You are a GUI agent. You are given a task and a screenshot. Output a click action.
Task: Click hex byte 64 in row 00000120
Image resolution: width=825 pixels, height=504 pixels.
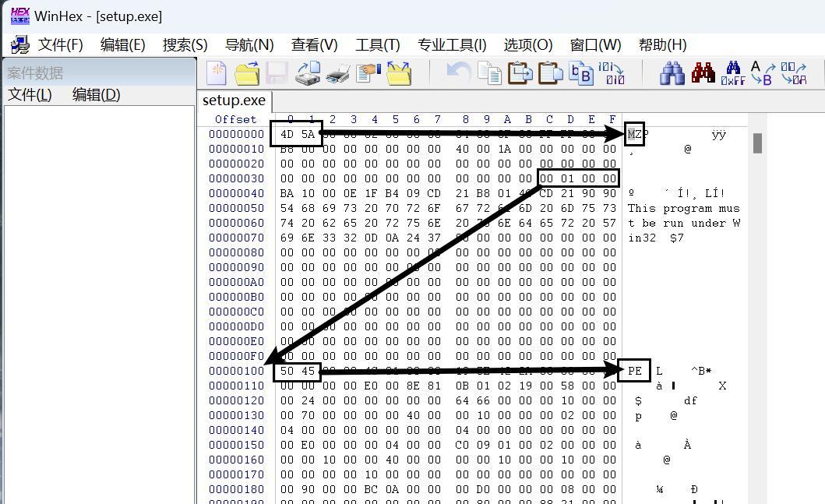(462, 401)
